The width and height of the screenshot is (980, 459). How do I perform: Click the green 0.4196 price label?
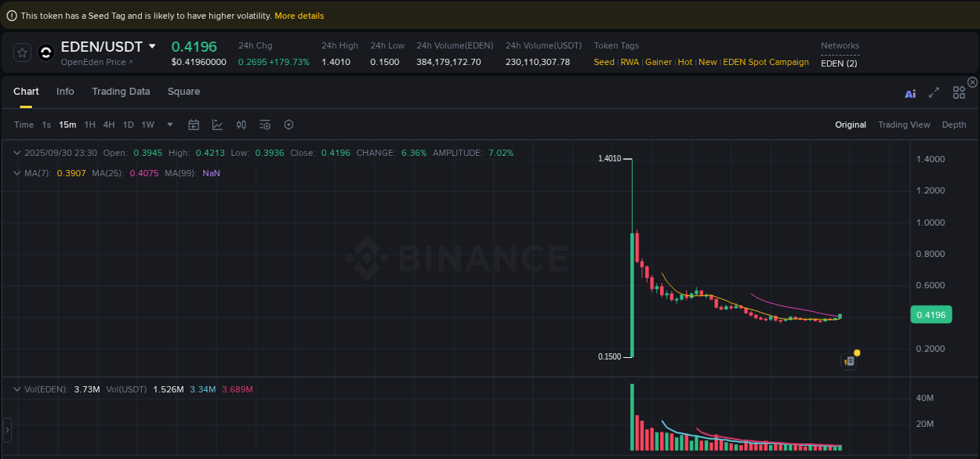pyautogui.click(x=931, y=314)
